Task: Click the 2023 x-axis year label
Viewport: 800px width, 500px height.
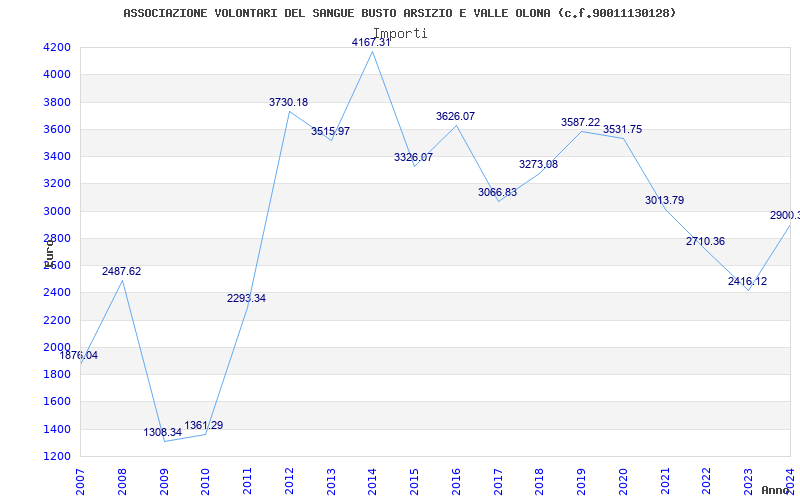Action: [748, 481]
